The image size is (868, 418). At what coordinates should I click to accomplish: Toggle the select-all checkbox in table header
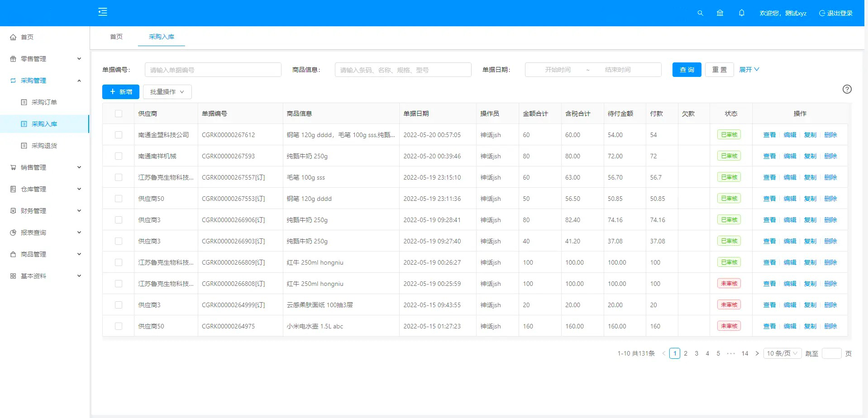(x=119, y=114)
